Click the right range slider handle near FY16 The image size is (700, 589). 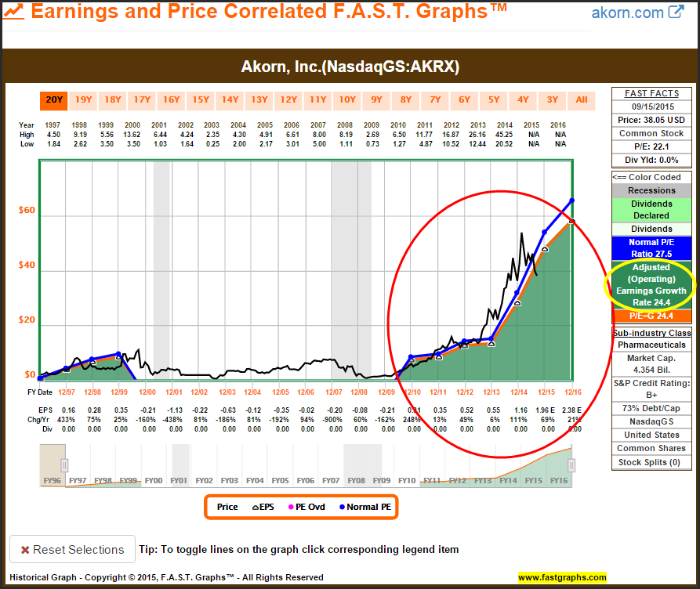572,465
